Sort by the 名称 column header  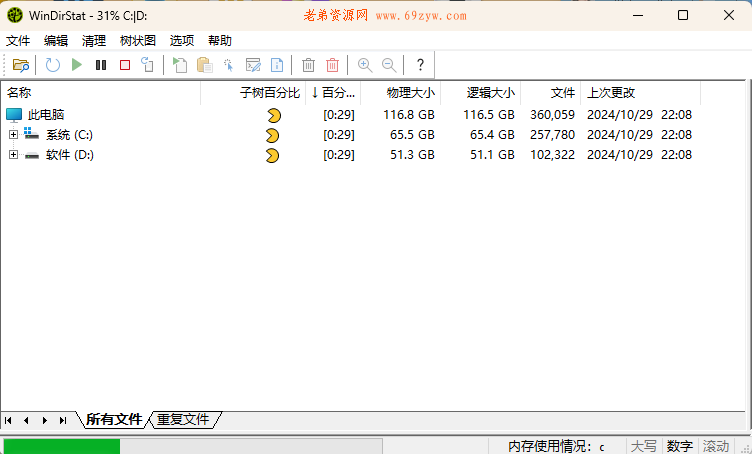tap(101, 93)
